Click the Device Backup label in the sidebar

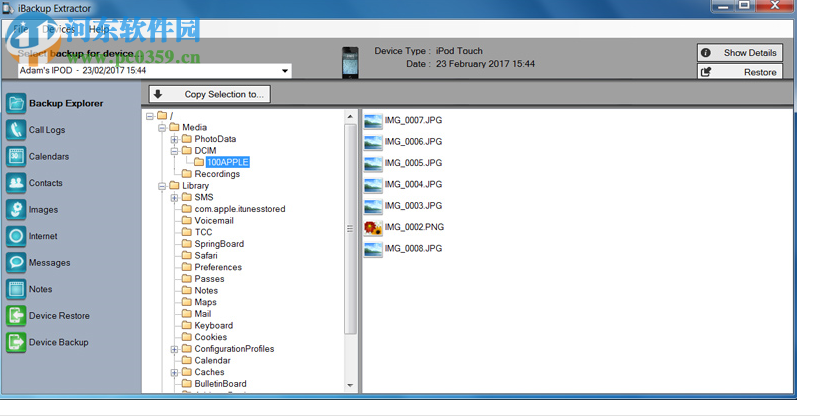point(59,342)
